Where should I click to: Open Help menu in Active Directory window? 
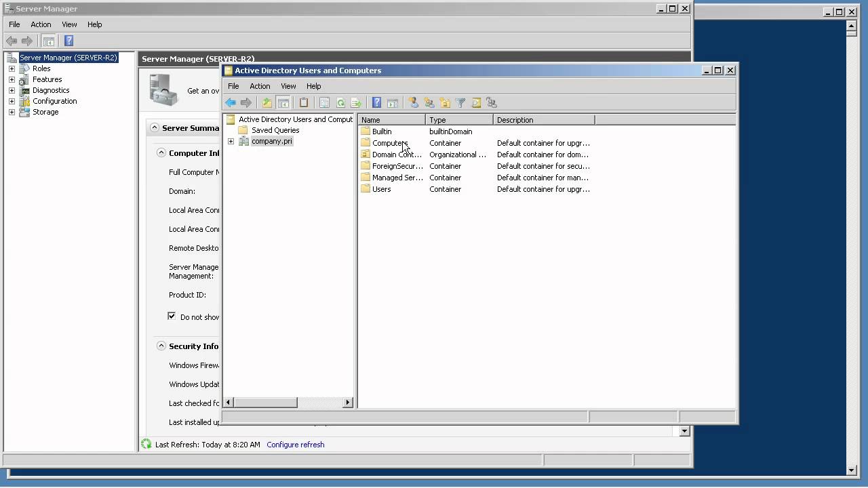click(313, 86)
